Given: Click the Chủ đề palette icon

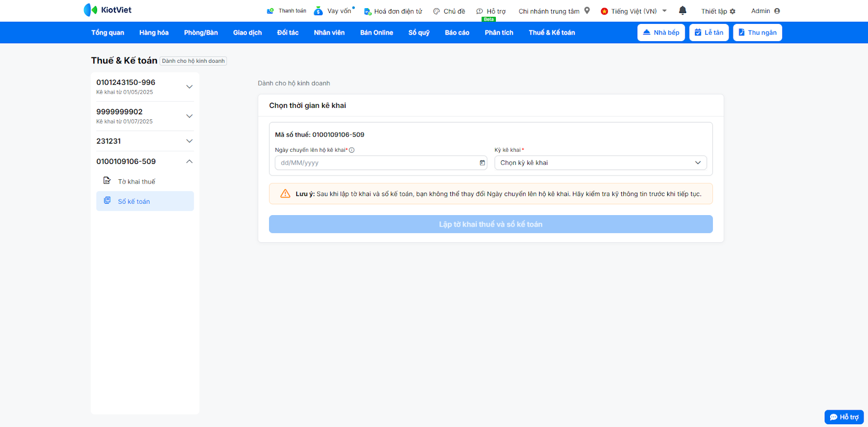Looking at the screenshot, I should pos(436,11).
